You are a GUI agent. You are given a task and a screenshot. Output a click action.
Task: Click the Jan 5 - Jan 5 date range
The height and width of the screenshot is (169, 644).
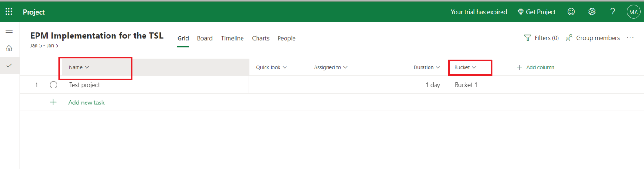(44, 46)
